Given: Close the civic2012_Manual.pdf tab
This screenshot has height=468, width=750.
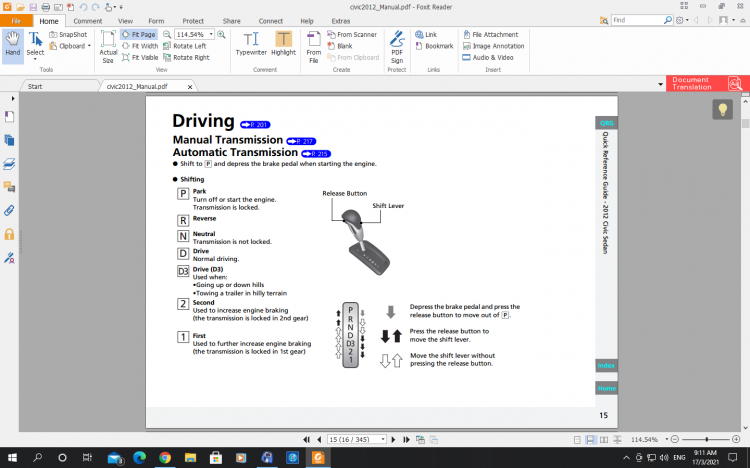Looking at the screenshot, I should tap(190, 87).
